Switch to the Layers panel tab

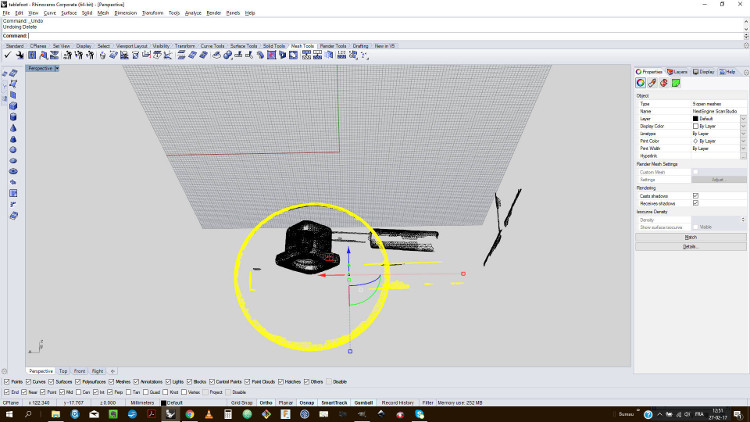click(x=677, y=72)
